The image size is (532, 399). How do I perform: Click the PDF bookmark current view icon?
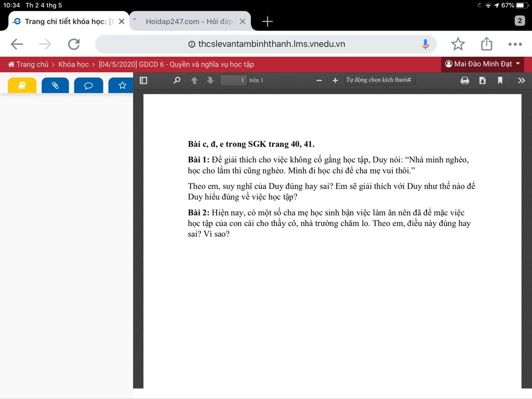pyautogui.click(x=500, y=81)
